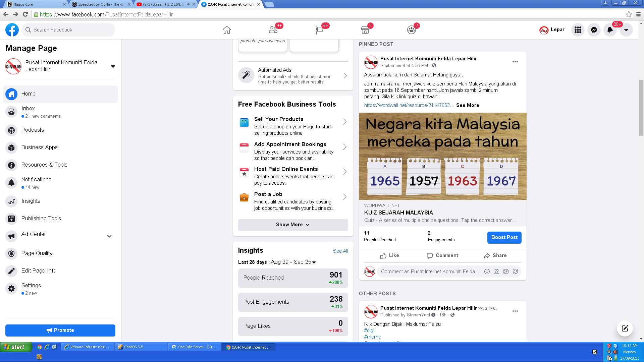Open the Home feed icon in top navigation

coord(227,30)
